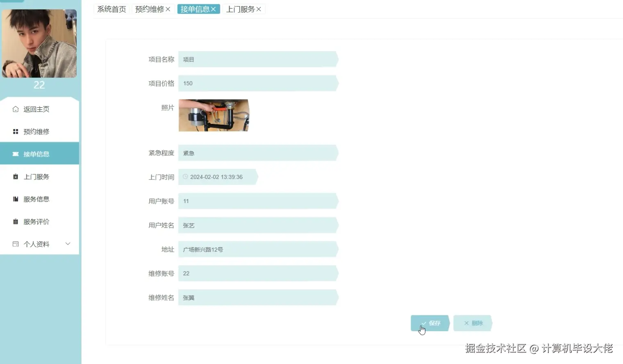Viewport: 623px width, 364px height.
Task: Click the 服务评价 sidebar icon
Action: (x=15, y=221)
